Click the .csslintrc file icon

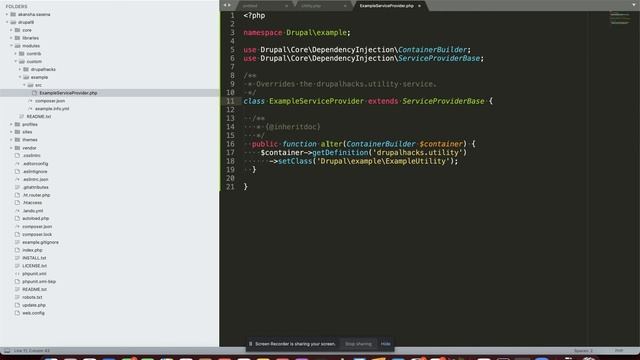[x=17, y=156]
